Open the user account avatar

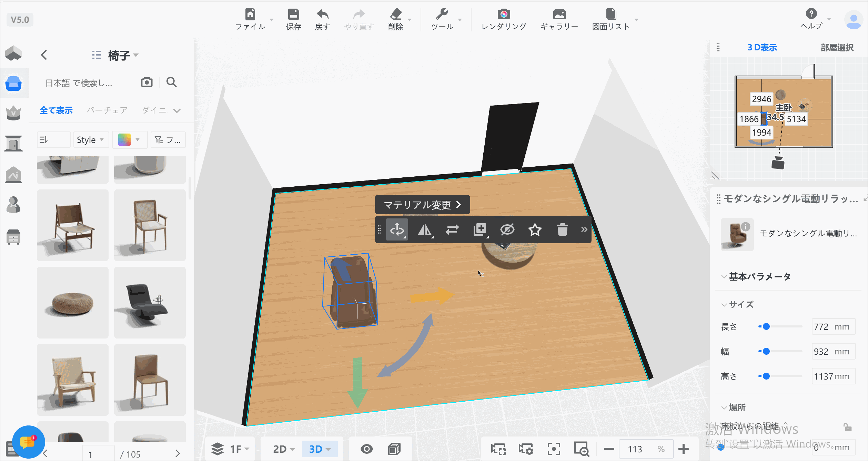854,20
